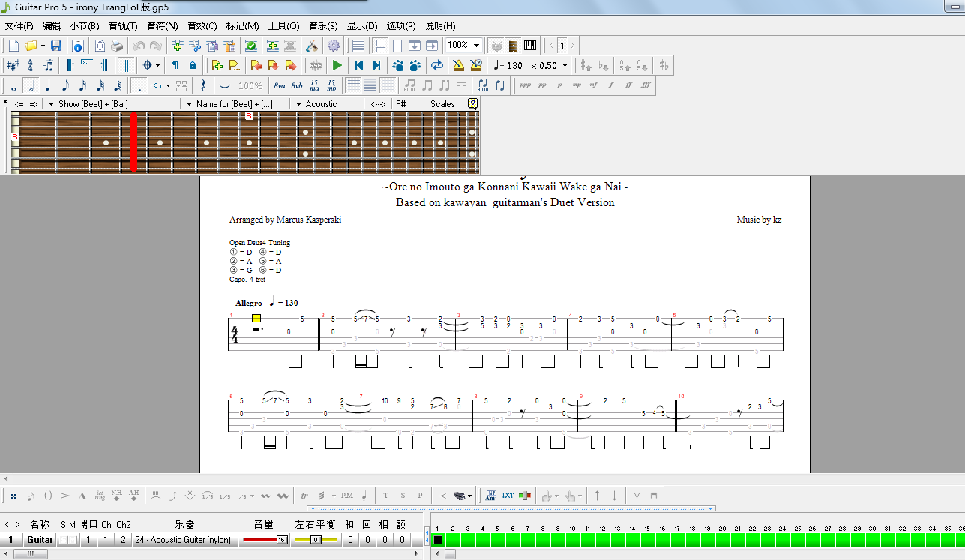965x560 pixels.
Task: Apply the let ring effect
Action: pos(100,496)
